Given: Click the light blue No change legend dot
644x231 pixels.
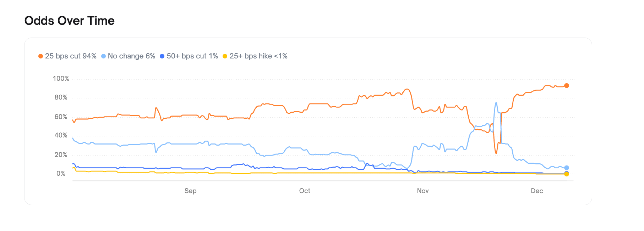Looking at the screenshot, I should point(103,56).
